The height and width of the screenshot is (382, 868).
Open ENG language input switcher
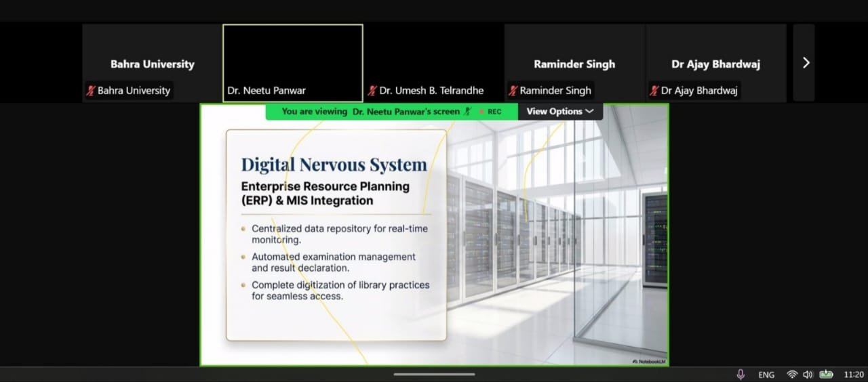pos(766,375)
